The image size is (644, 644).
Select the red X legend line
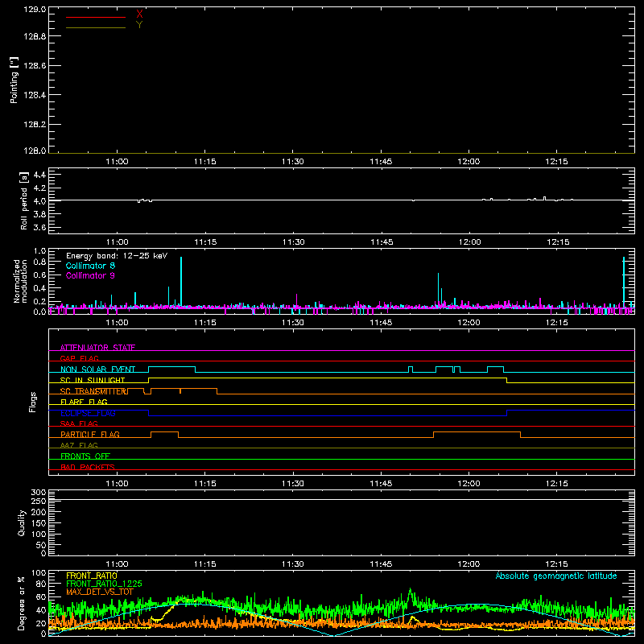click(x=95, y=17)
